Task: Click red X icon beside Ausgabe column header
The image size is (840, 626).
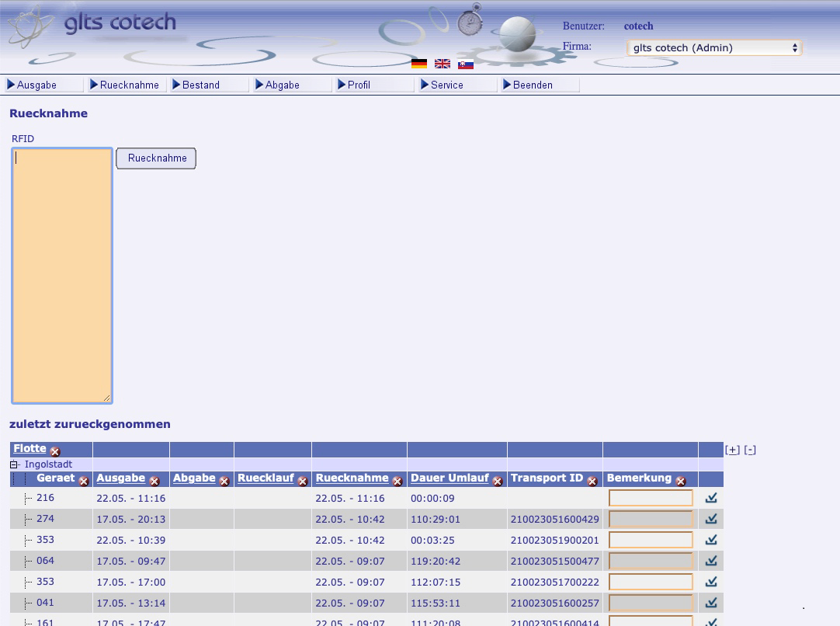Action: (x=154, y=481)
